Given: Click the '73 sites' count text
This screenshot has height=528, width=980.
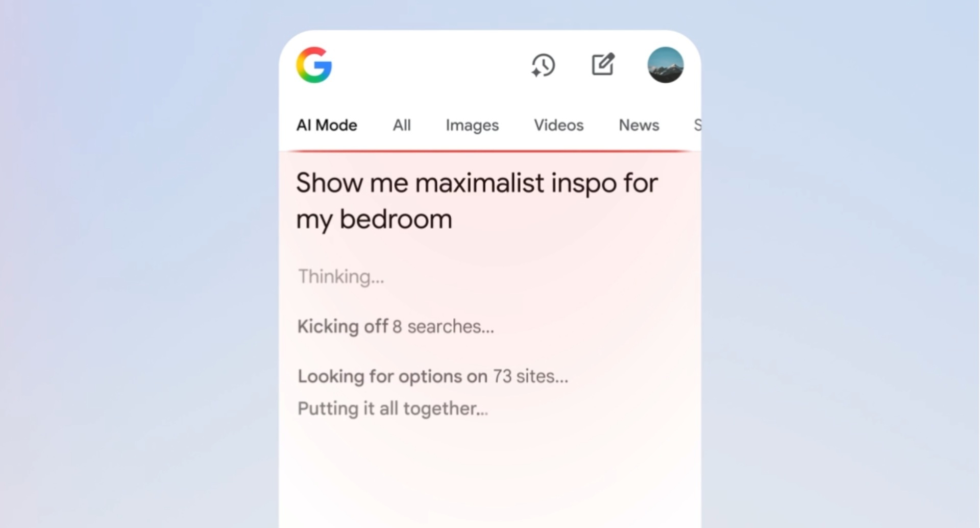Looking at the screenshot, I should click(x=530, y=376).
